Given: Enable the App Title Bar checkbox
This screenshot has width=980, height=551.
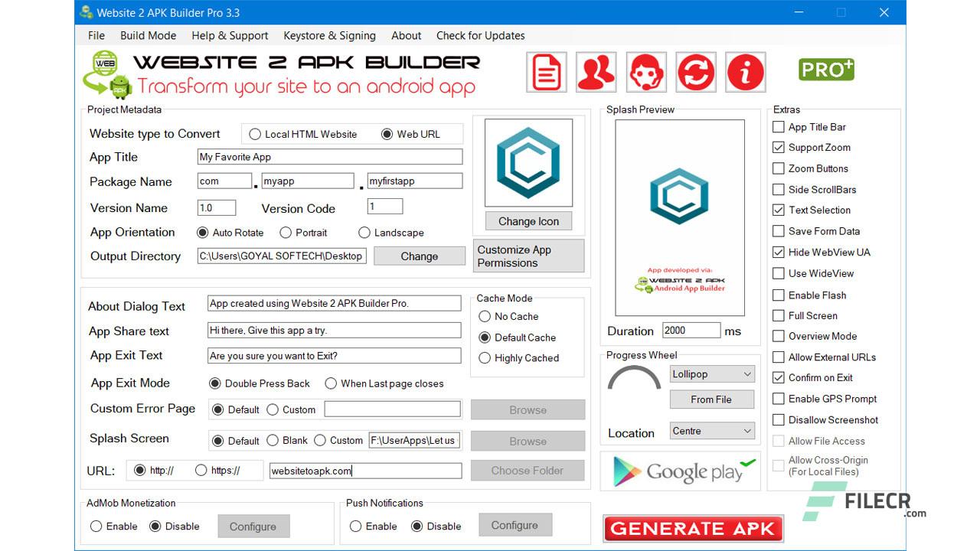Looking at the screenshot, I should (x=779, y=126).
